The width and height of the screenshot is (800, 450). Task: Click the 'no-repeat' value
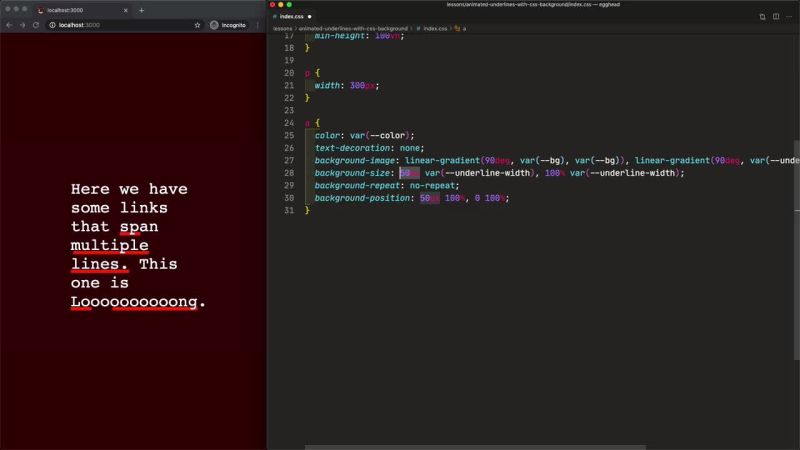(432, 185)
